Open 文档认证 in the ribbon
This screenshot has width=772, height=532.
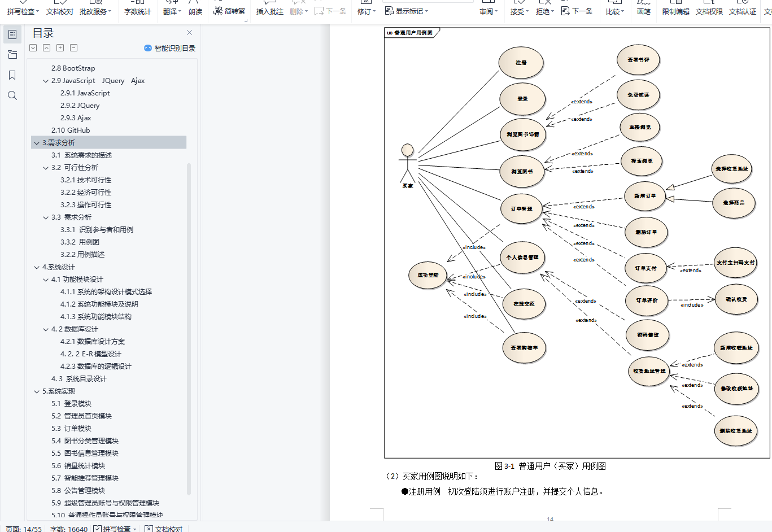pos(743,11)
